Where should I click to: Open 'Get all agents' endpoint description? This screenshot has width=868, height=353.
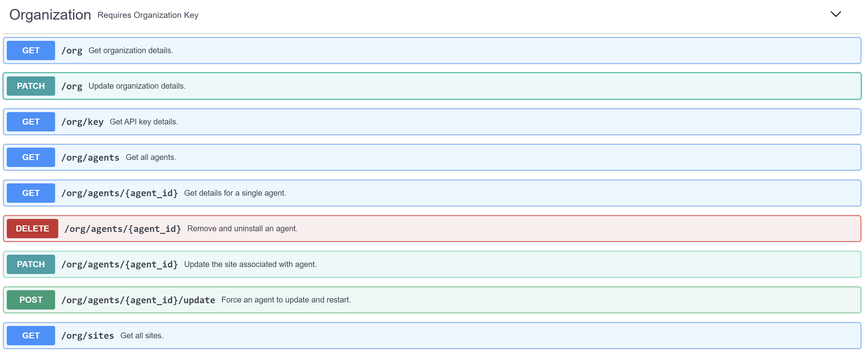151,157
